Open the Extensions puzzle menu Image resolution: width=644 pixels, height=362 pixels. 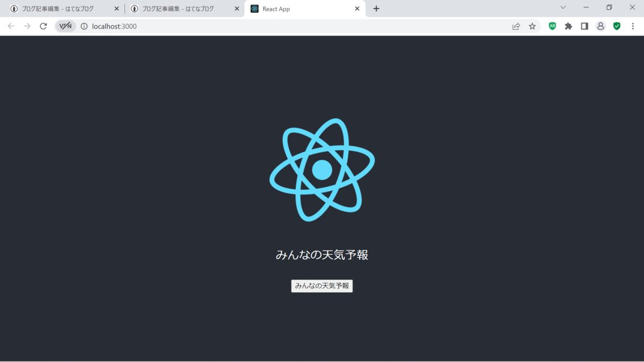[568, 26]
